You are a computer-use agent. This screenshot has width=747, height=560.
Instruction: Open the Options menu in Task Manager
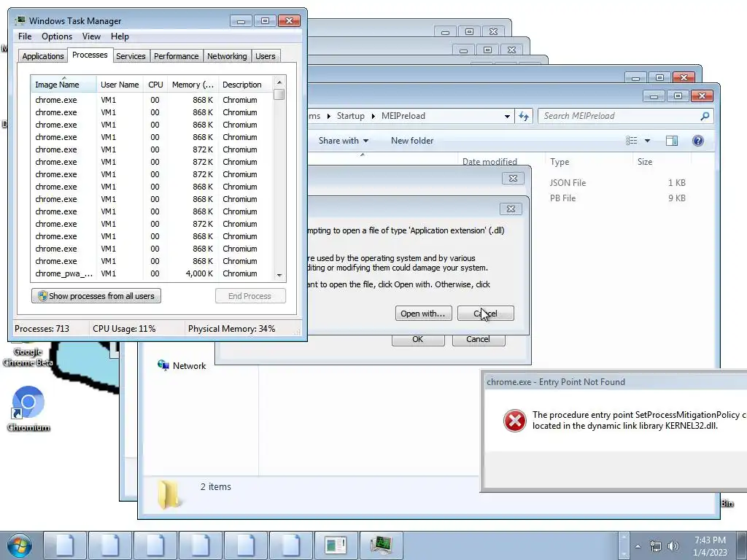coord(57,36)
